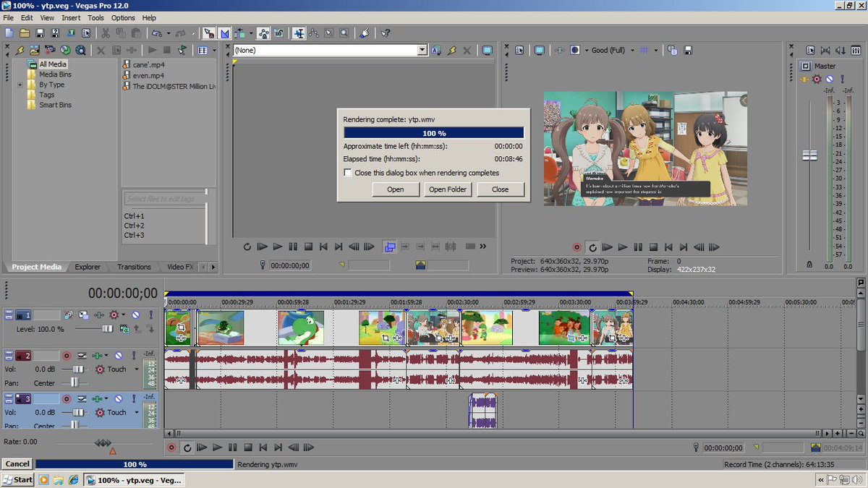Arm audio track 2 for recording
The image size is (868, 488).
point(67,355)
